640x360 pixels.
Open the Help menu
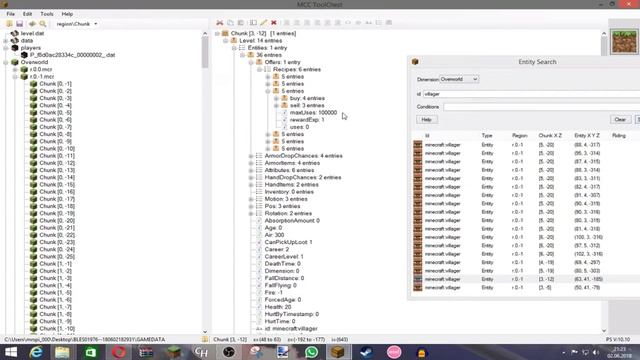coord(67,14)
